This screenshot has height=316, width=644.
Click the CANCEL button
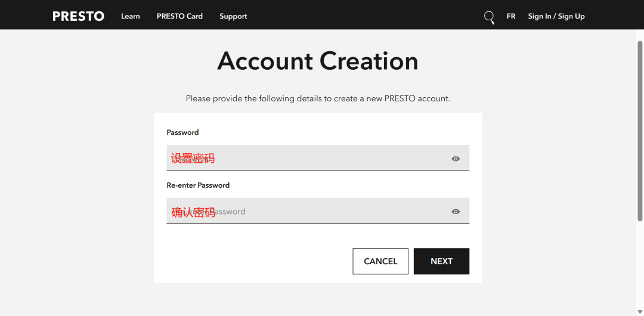tap(380, 261)
